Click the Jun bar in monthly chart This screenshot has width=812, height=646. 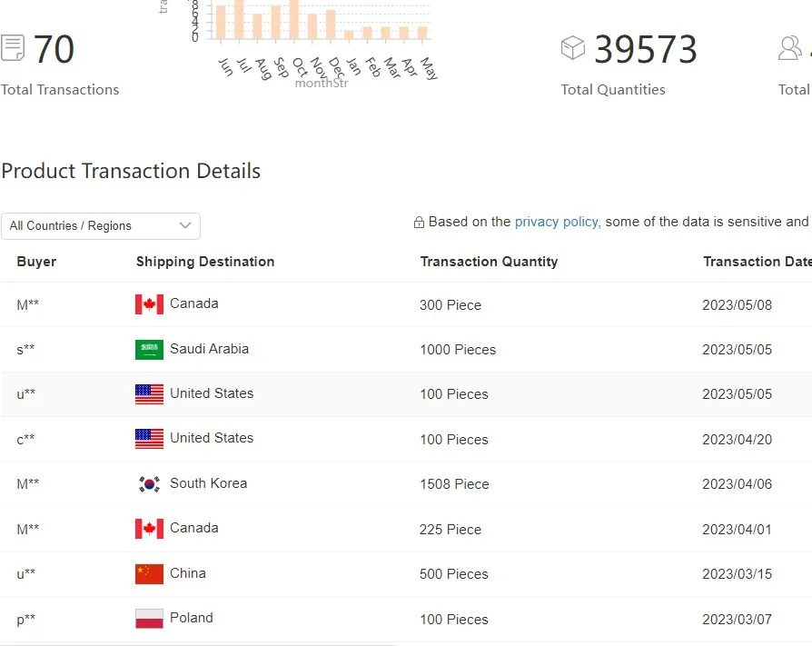[221, 23]
